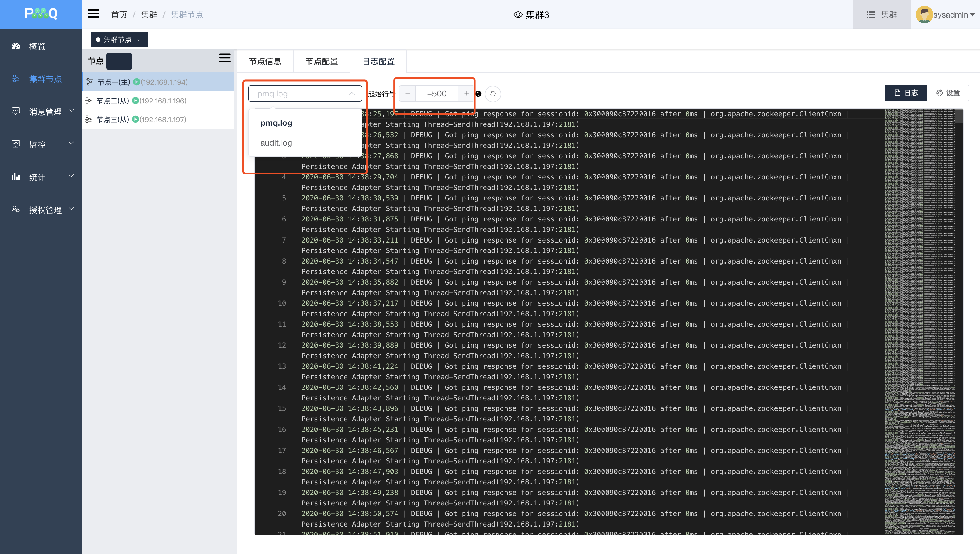Go to 首页 breadcrumb link

point(119,15)
